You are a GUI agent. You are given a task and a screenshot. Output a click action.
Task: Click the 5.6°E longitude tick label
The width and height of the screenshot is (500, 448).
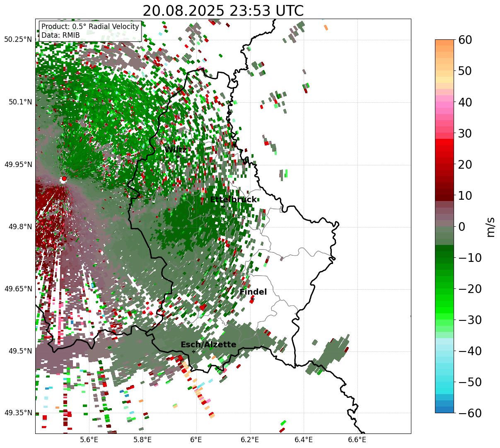click(89, 440)
